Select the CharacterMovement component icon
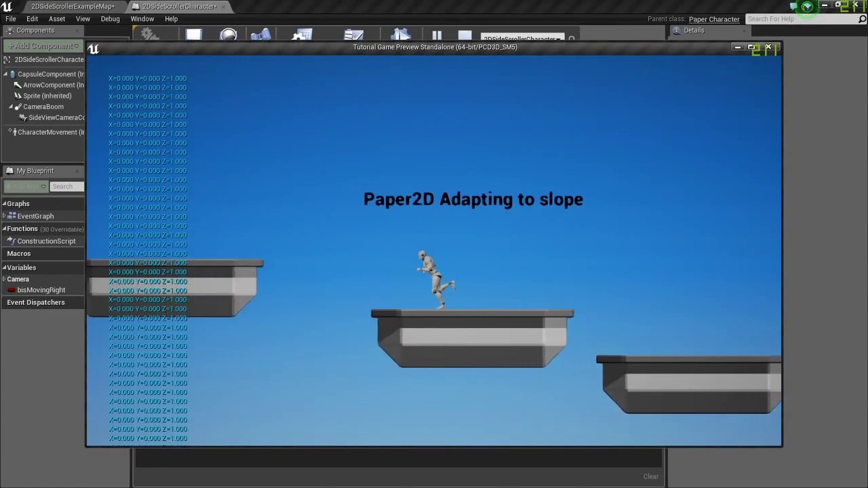 [14, 132]
